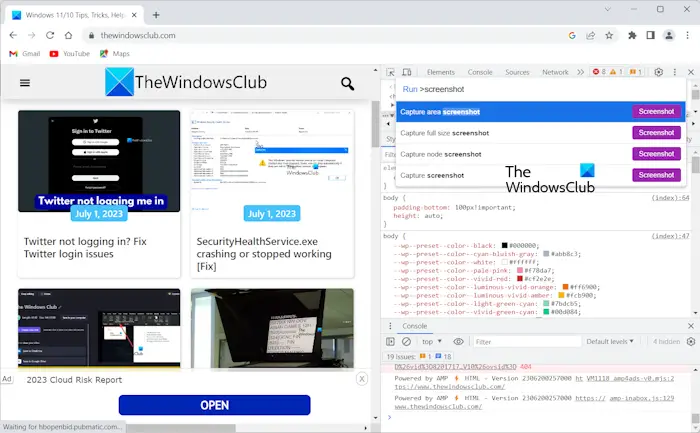This screenshot has width=700, height=433.
Task: Open the Extensions puzzle icon
Action: pyautogui.click(x=632, y=35)
